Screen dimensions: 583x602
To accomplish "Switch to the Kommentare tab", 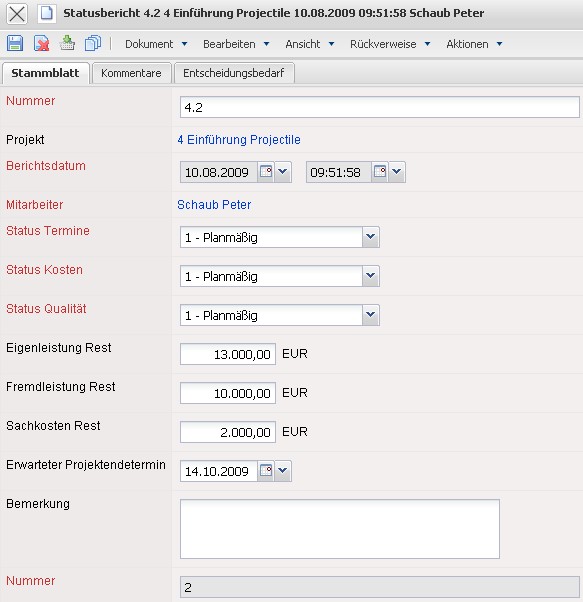I will pyautogui.click(x=131, y=73).
